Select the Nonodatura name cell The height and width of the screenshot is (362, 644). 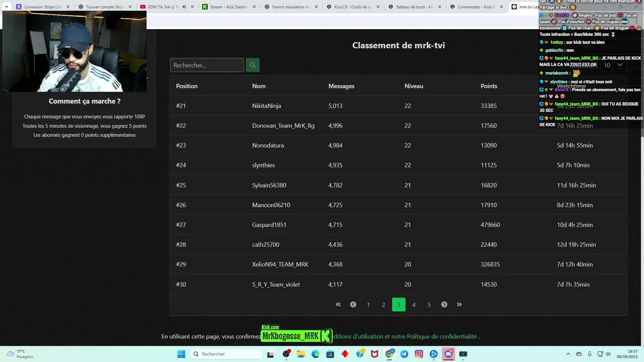coord(268,145)
